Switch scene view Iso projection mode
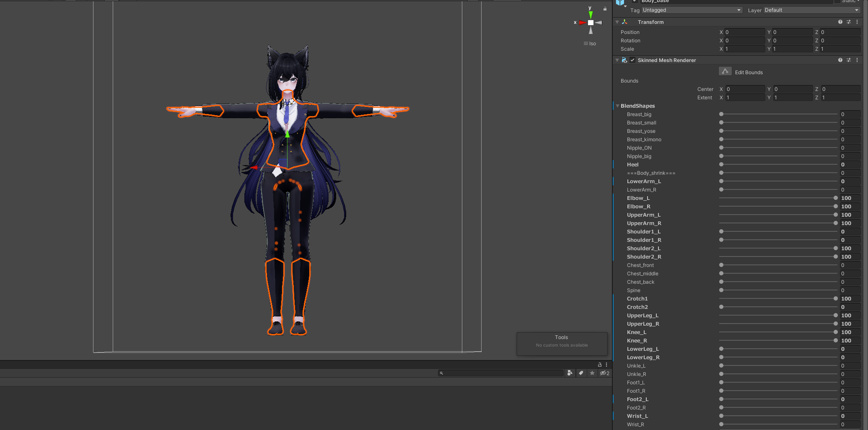This screenshot has width=868, height=430. (590, 44)
